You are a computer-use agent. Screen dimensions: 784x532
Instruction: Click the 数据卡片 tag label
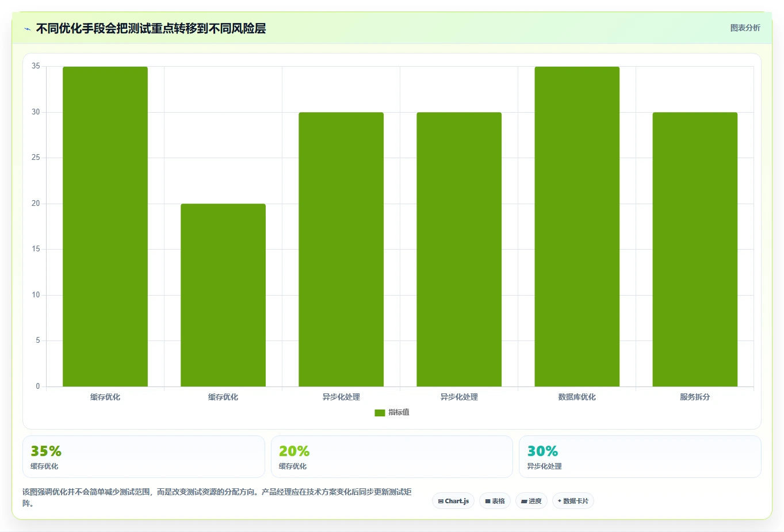pyautogui.click(x=576, y=501)
